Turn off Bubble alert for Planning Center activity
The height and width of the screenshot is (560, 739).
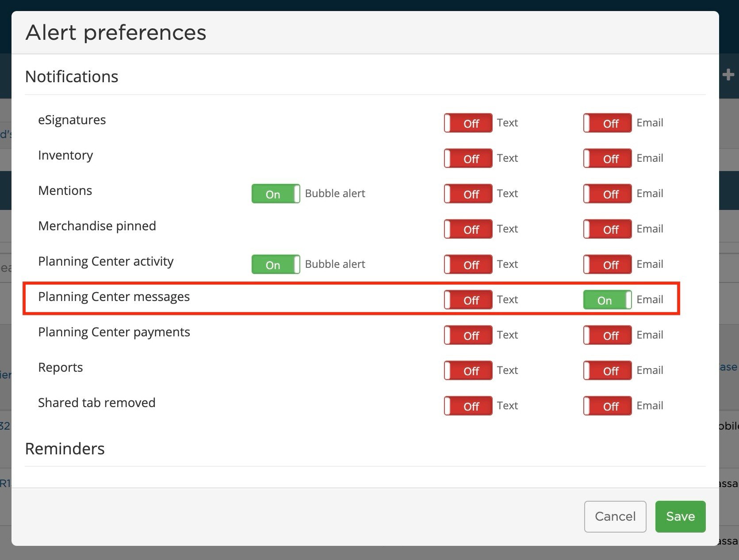(275, 264)
